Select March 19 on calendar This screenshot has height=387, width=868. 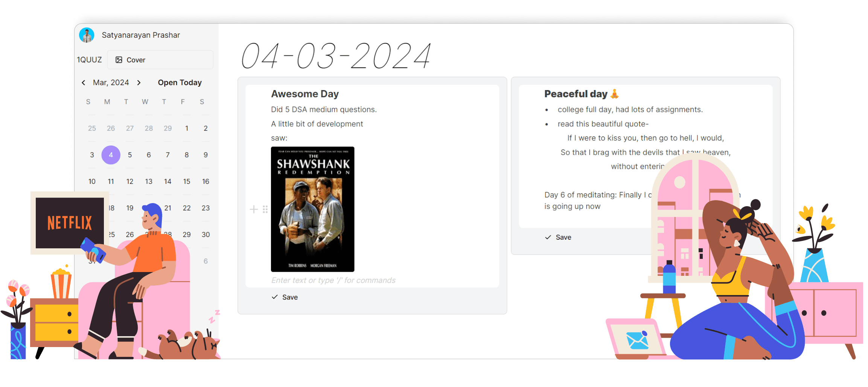(x=130, y=208)
